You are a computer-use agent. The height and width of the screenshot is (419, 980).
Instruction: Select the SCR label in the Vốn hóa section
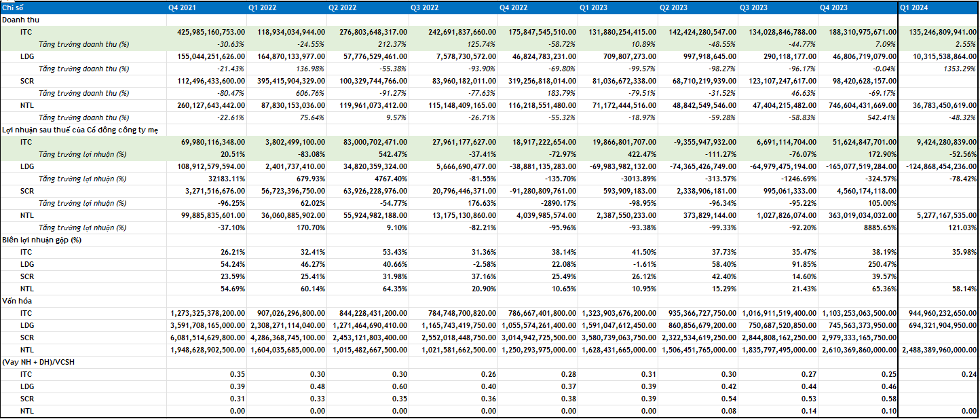[x=26, y=338]
